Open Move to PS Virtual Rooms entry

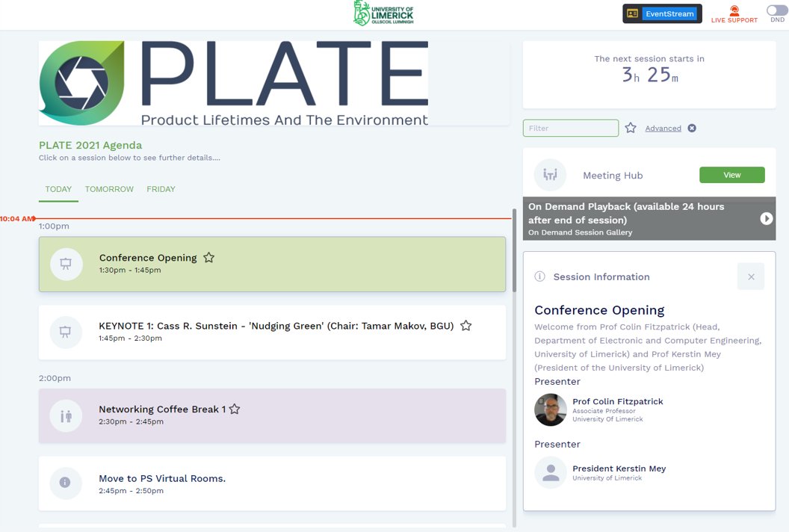coord(272,483)
